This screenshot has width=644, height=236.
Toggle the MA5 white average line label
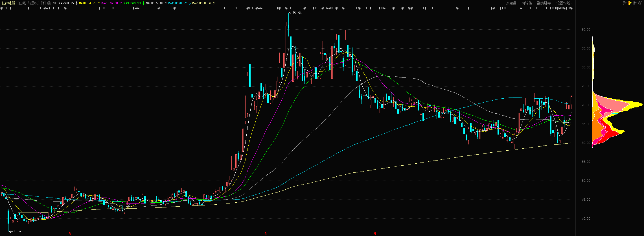pyautogui.click(x=66, y=3)
